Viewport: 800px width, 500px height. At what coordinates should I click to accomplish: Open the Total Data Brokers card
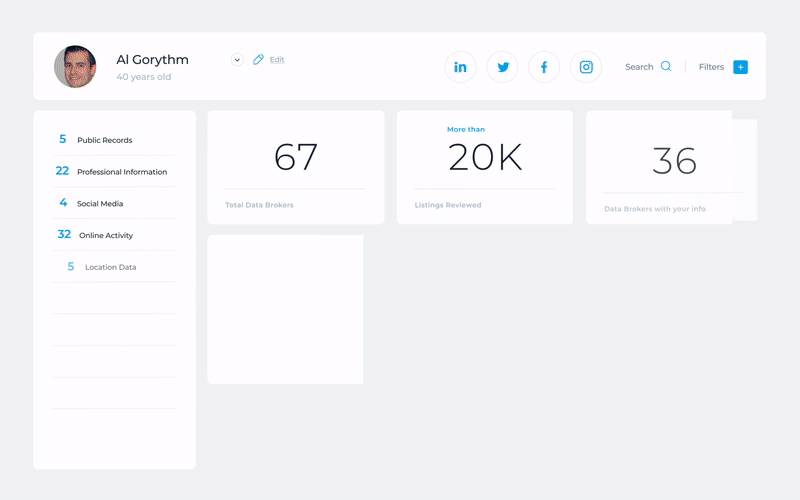[x=296, y=167]
